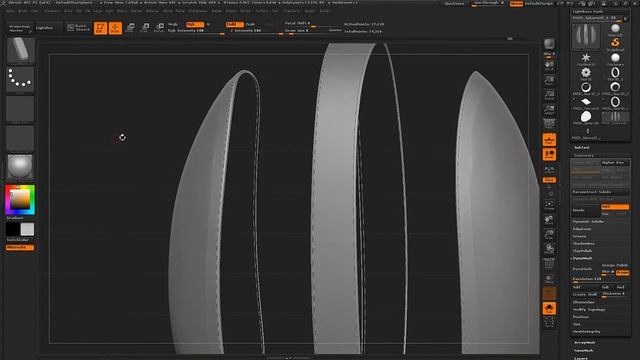The image size is (640, 360).
Task: Open the stroke type dots selector
Action: [20, 79]
